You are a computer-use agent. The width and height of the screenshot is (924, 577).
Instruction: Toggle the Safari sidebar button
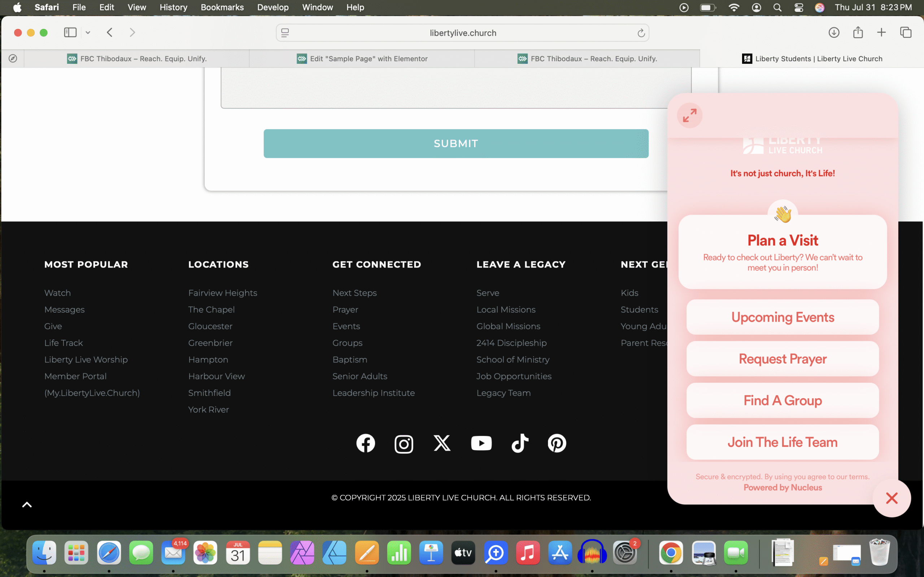coord(70,32)
